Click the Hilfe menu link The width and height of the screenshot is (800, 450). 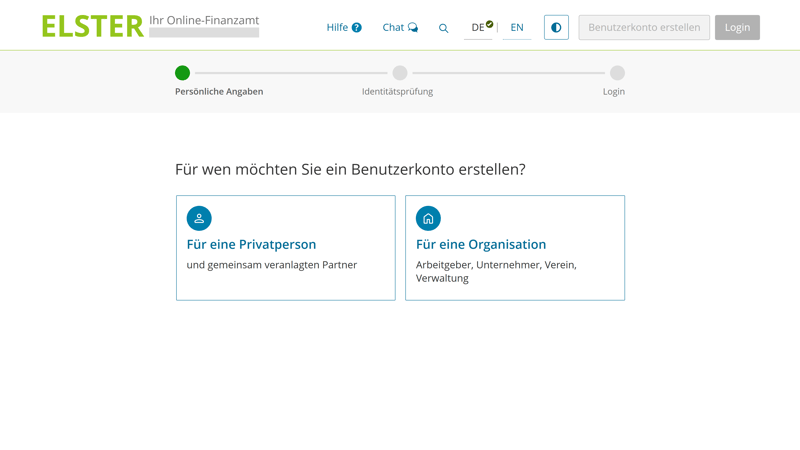[337, 28]
